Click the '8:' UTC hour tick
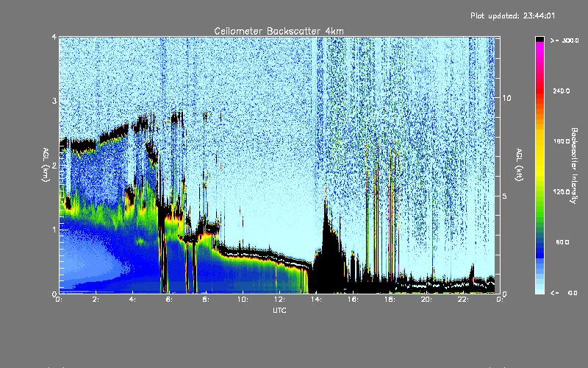Viewport: 588px width, 368px height. tap(206, 300)
